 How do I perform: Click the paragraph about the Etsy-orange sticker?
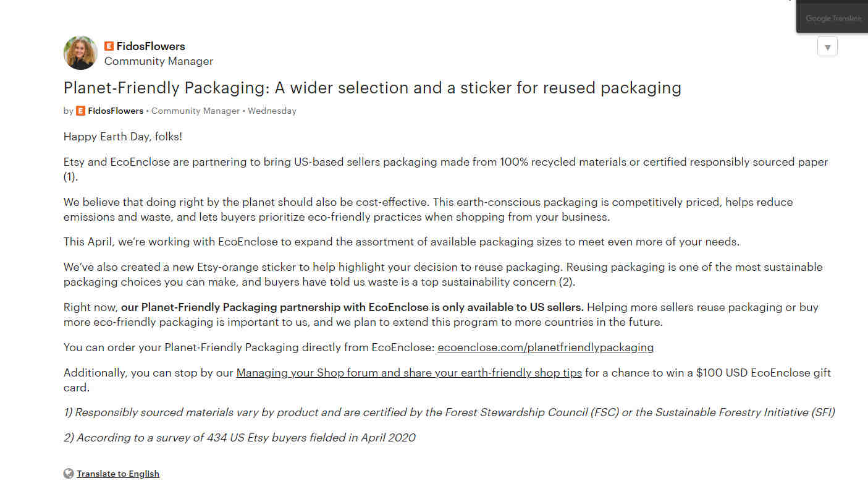pos(443,275)
